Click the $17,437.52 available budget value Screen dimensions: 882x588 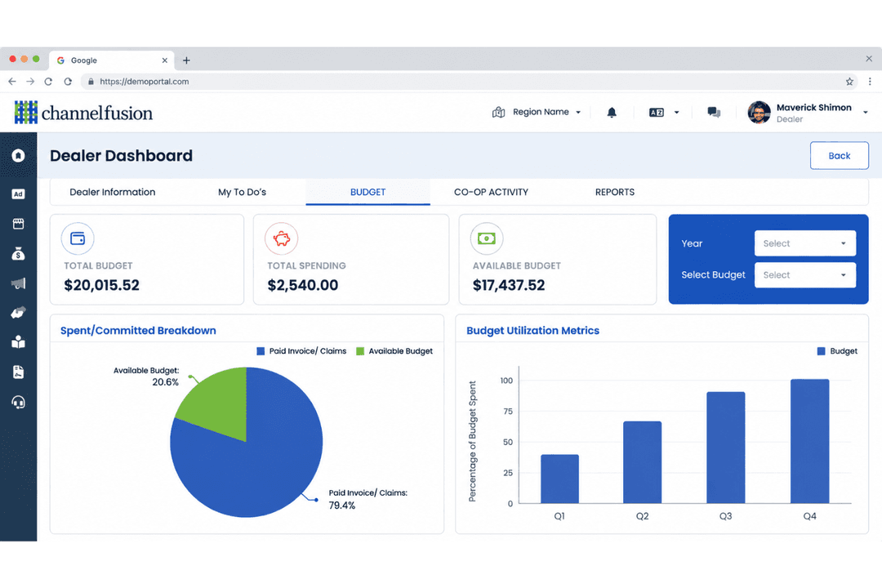(x=509, y=285)
